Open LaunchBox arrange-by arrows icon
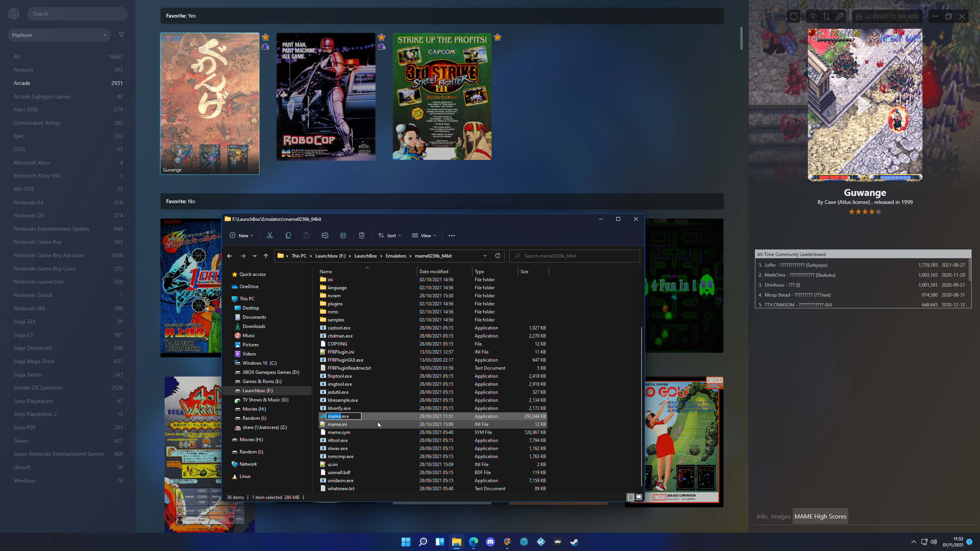The height and width of the screenshot is (551, 980). tap(826, 16)
